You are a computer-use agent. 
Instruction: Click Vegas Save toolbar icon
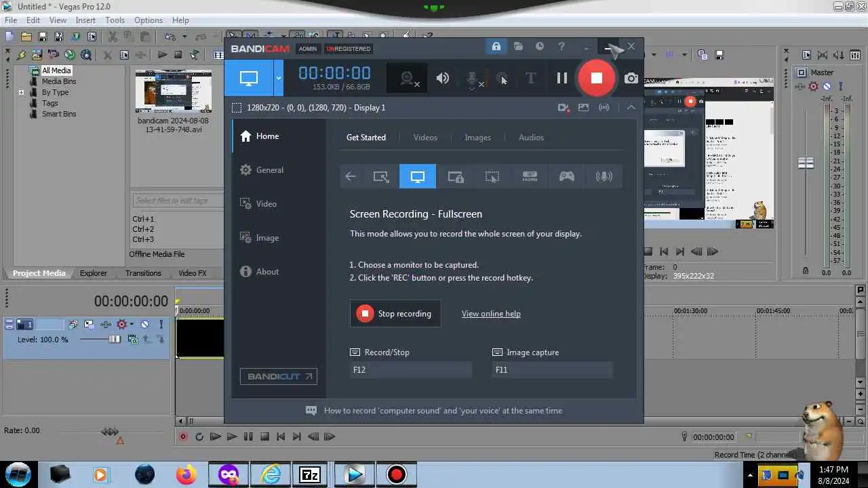(x=42, y=37)
